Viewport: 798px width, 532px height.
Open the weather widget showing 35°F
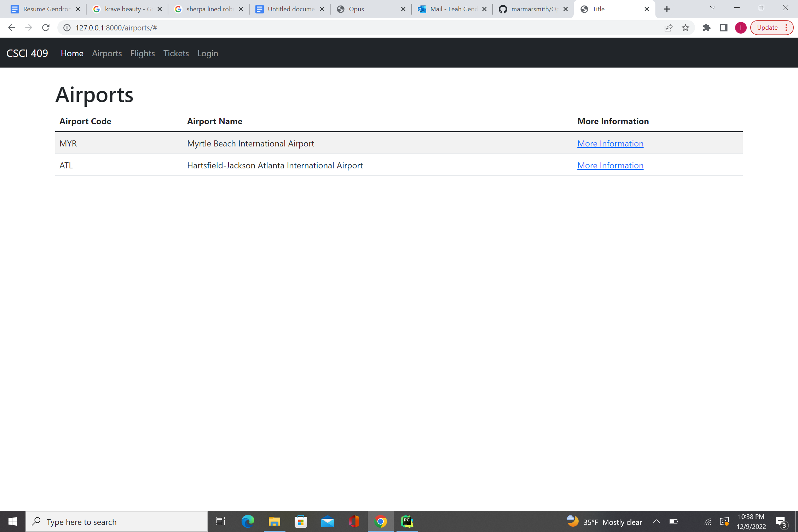pos(604,522)
